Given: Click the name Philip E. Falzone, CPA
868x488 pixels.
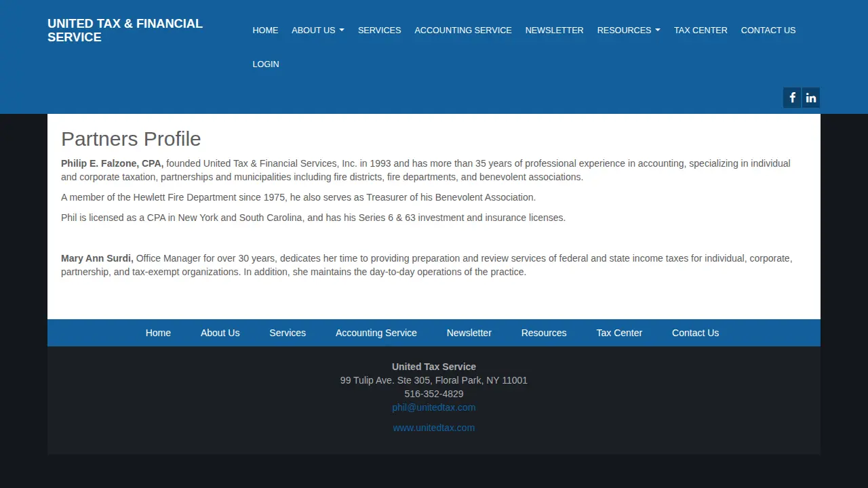Looking at the screenshot, I should (x=113, y=163).
